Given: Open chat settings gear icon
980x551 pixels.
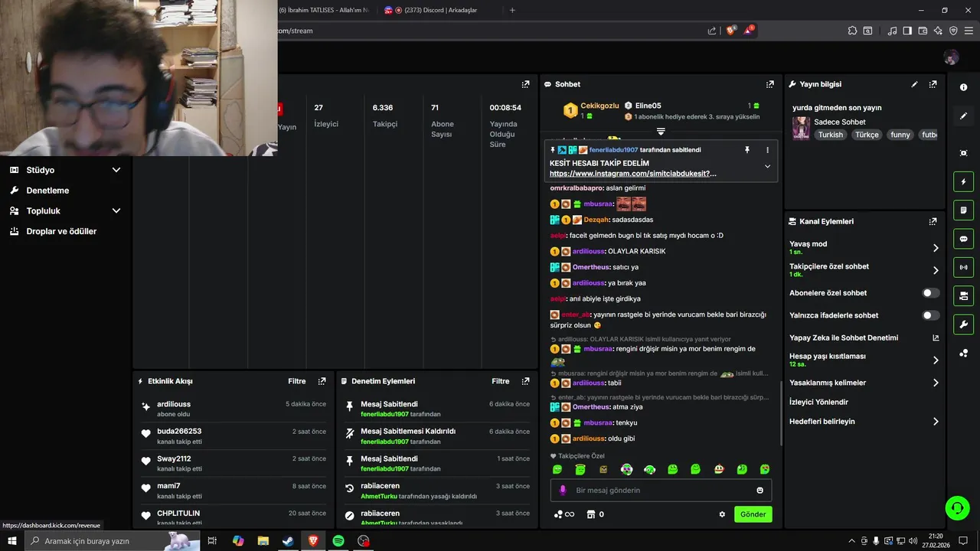Looking at the screenshot, I should pyautogui.click(x=722, y=514).
